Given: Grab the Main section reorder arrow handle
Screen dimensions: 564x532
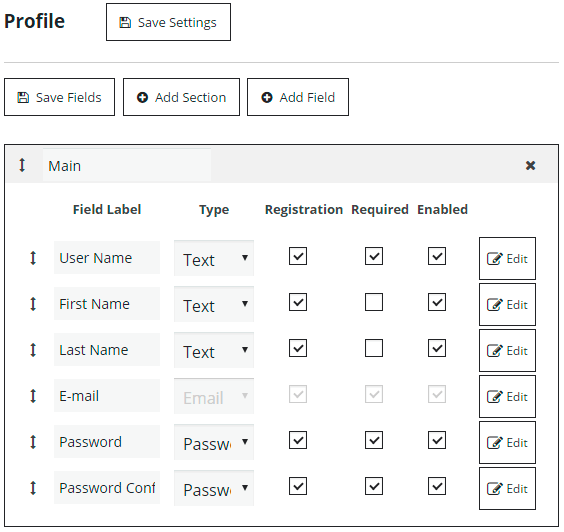Looking at the screenshot, I should [22, 165].
